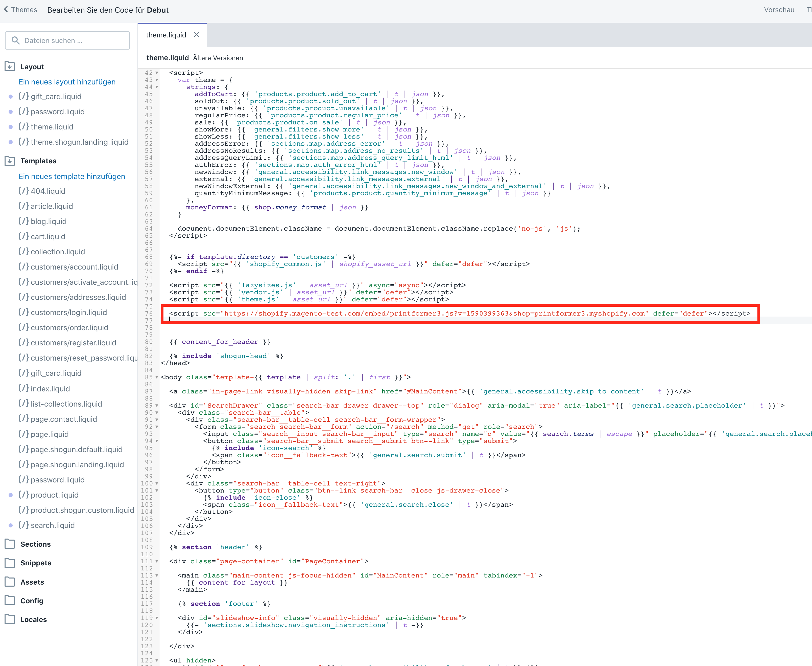
Task: Switch to the theme.liquid editor tab
Action: click(166, 35)
